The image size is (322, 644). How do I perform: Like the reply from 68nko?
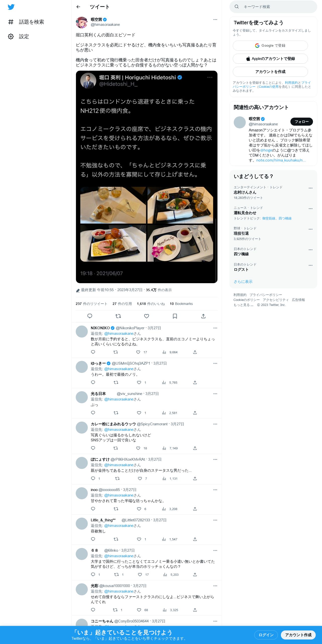(140, 575)
